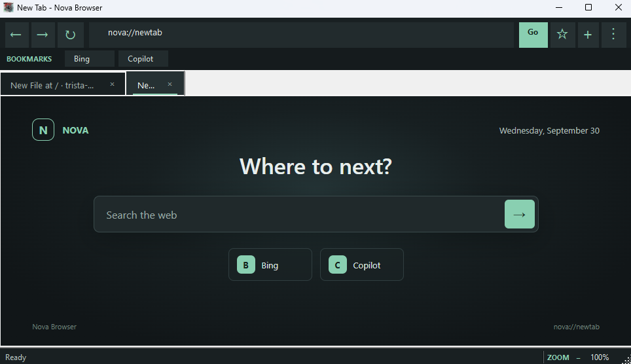Switch to the 'New File at /' tab

(63, 84)
